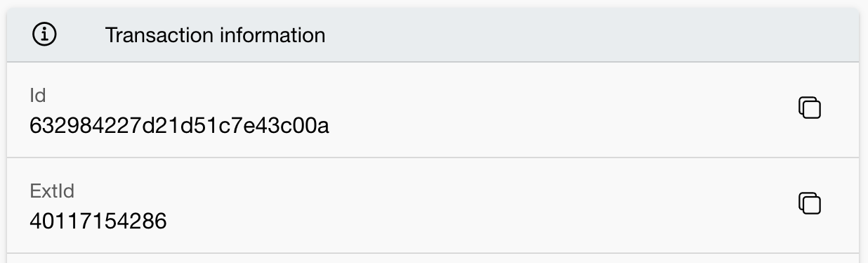
Task: Click the copy icon beside 632984227d21d51c7e43c00a
Action: [x=810, y=108]
